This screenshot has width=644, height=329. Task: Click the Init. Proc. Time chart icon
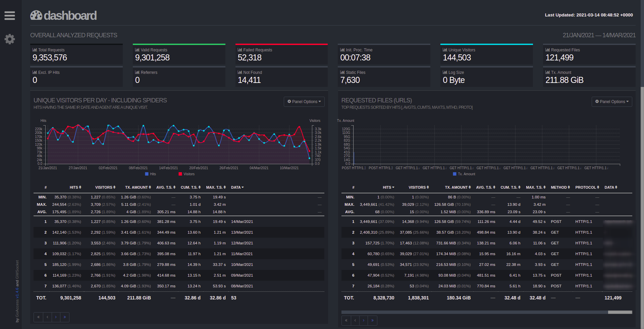(342, 50)
